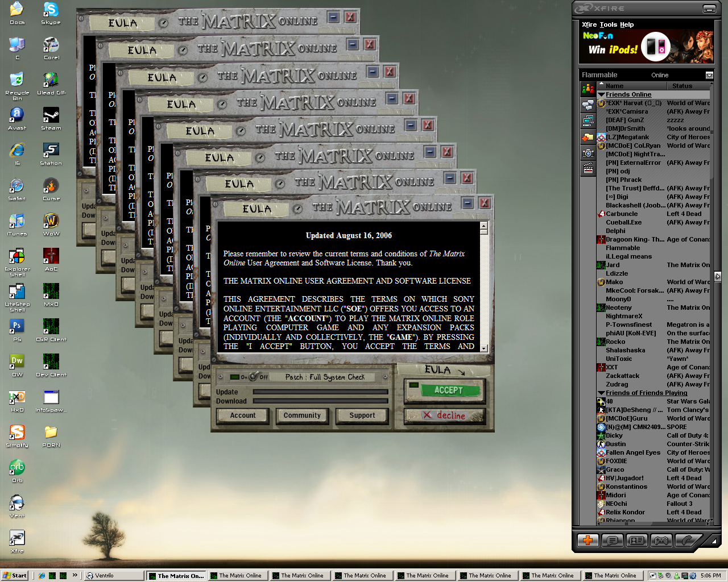Open the PS Photoshop desktop icon
This screenshot has height=582, width=728.
point(17,330)
